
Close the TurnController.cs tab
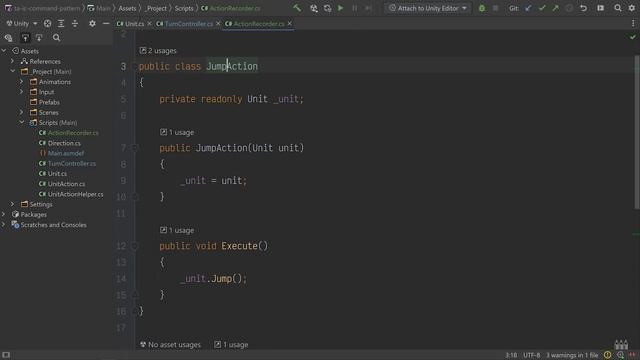(x=218, y=24)
